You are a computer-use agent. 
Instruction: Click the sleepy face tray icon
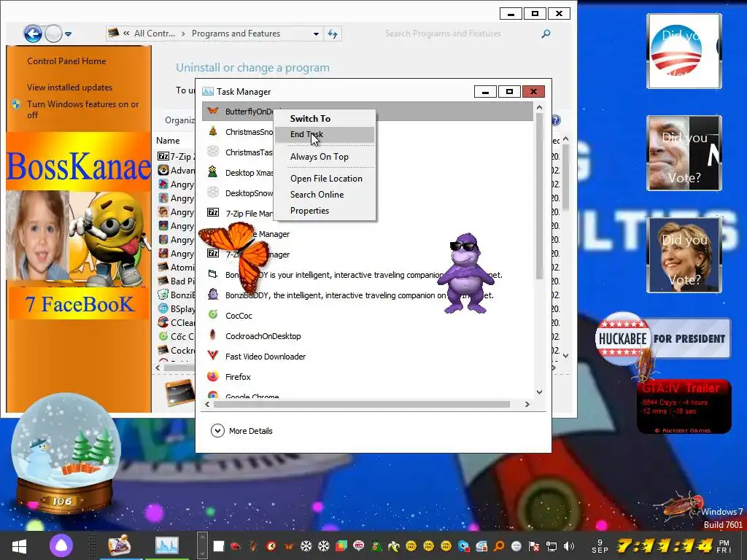coord(516,546)
